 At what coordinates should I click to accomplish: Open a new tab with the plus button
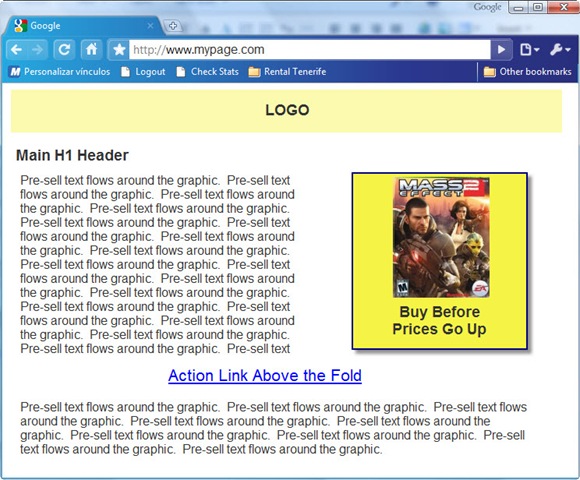coord(172,26)
